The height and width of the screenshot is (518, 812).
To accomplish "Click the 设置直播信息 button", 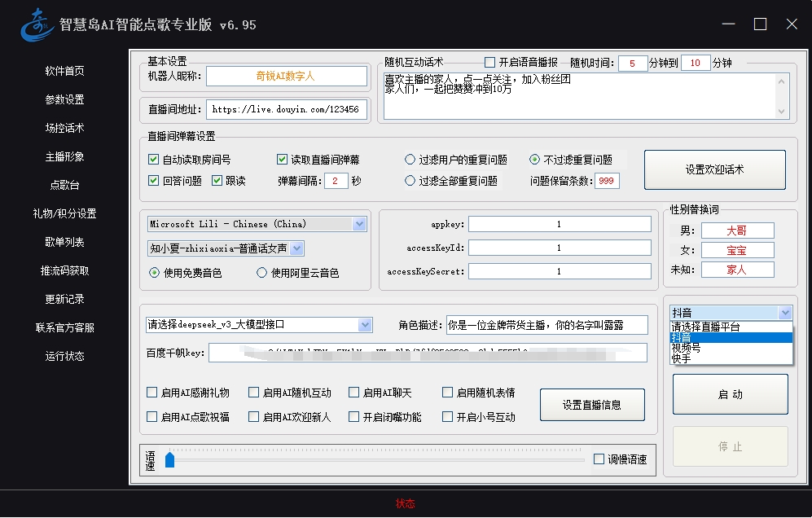I will [x=592, y=405].
